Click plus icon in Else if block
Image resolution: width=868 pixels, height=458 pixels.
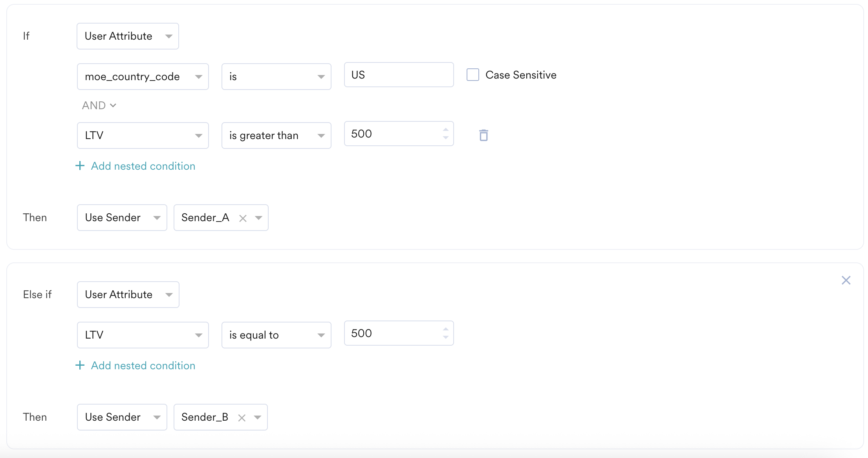click(80, 365)
